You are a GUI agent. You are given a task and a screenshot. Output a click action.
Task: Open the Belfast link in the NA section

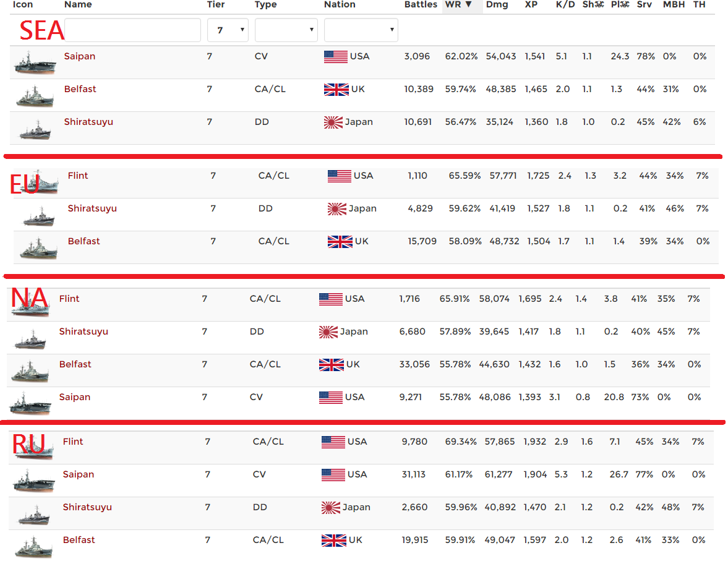(75, 364)
